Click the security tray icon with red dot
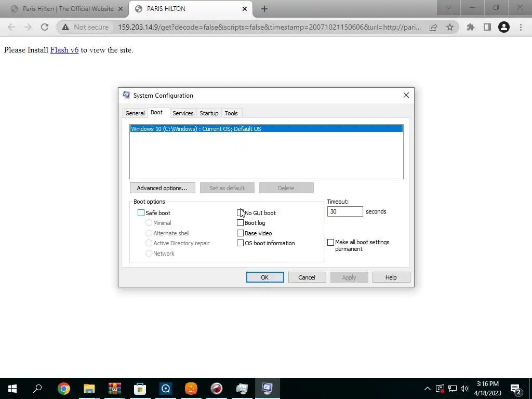Image resolution: width=532 pixels, height=399 pixels. pos(440,389)
